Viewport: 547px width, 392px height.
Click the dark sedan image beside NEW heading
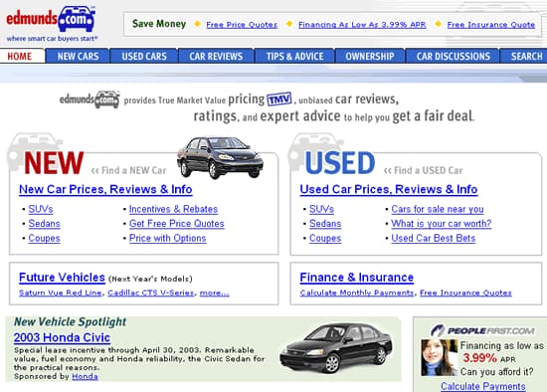tap(220, 157)
